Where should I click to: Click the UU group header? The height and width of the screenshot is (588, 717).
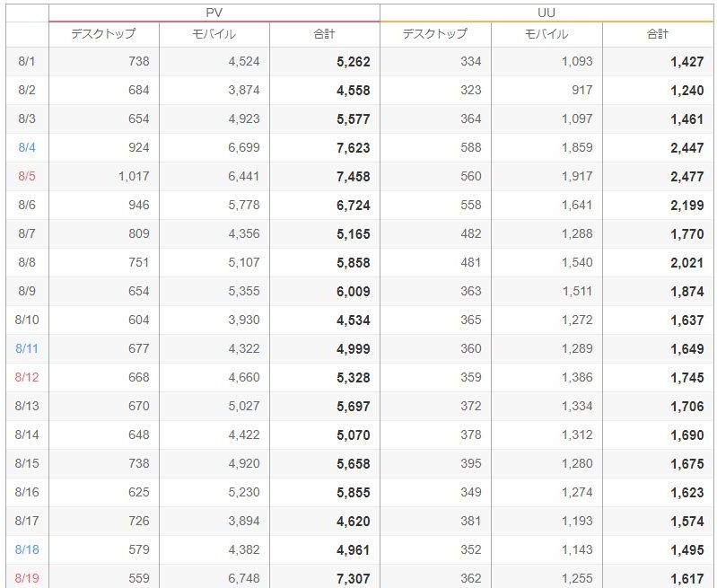(546, 13)
